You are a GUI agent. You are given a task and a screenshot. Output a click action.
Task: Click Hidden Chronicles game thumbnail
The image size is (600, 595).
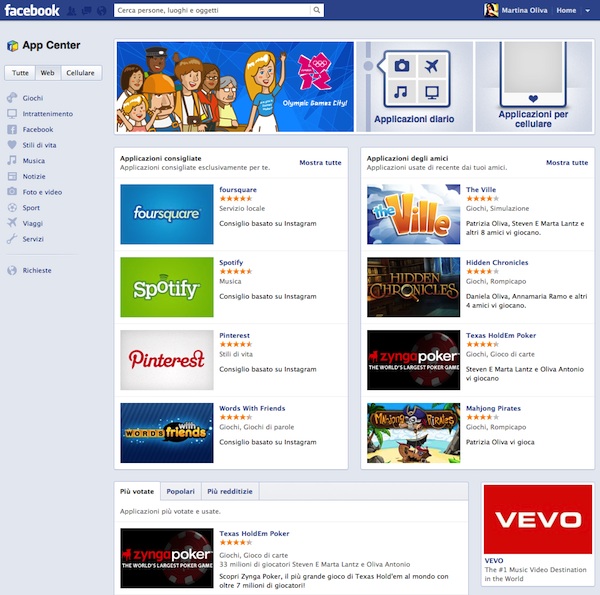pos(414,287)
